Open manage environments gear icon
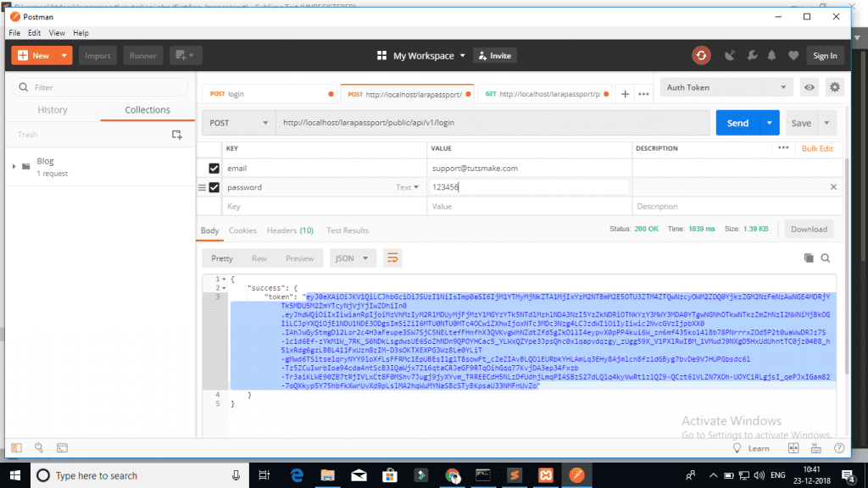Screen dimensions: 868x488 coord(835,87)
